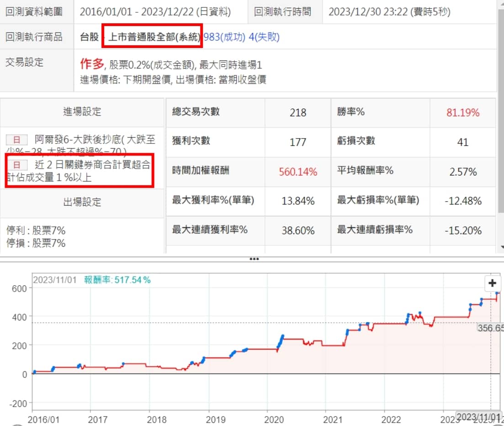Screen dimensions: 504x426
Task: Click the 報酬率: 517.54% chart readout
Action: point(117,280)
